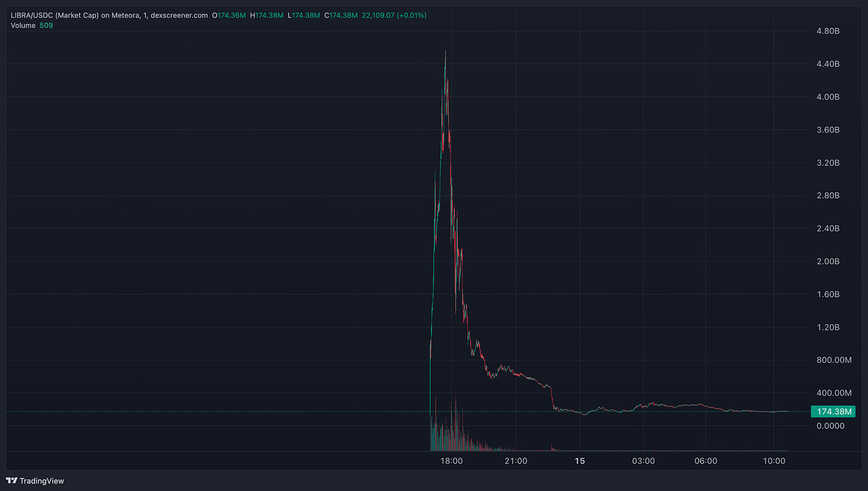Click the bold 15 date label
The width and height of the screenshot is (868, 491).
click(x=579, y=461)
